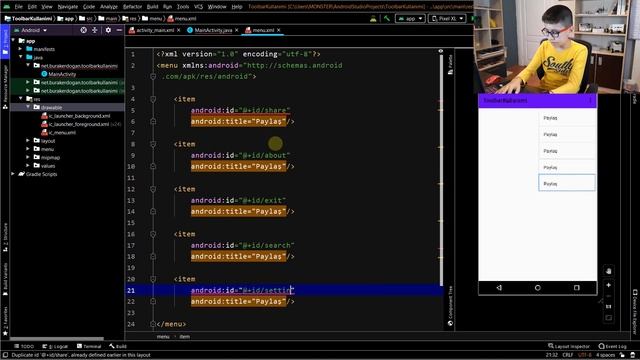
Task: Open Project panel gear settings
Action: 108,30
